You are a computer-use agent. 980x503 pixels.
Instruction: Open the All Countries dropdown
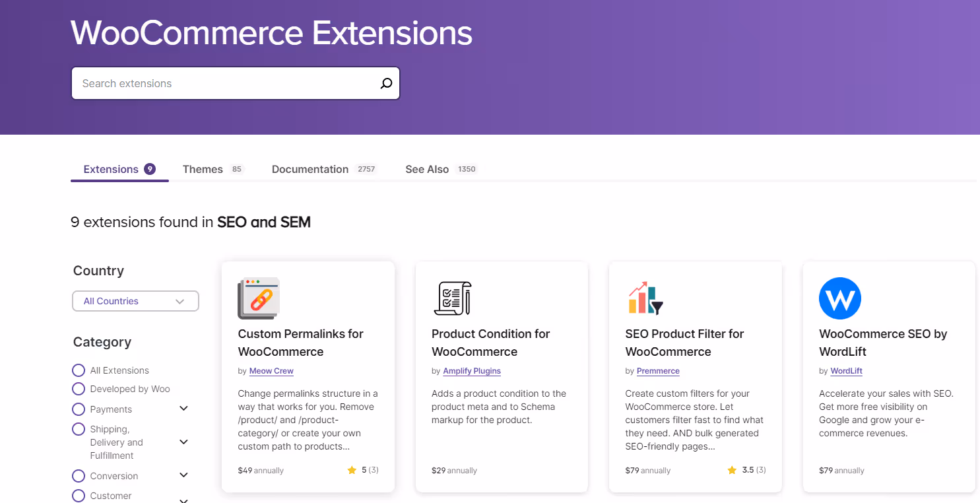click(x=135, y=301)
